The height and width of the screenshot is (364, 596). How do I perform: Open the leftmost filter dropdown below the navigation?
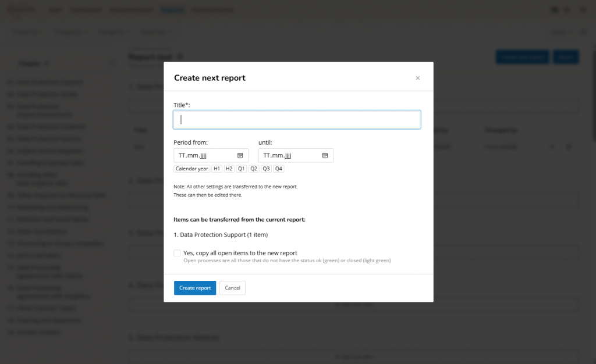coord(26,32)
